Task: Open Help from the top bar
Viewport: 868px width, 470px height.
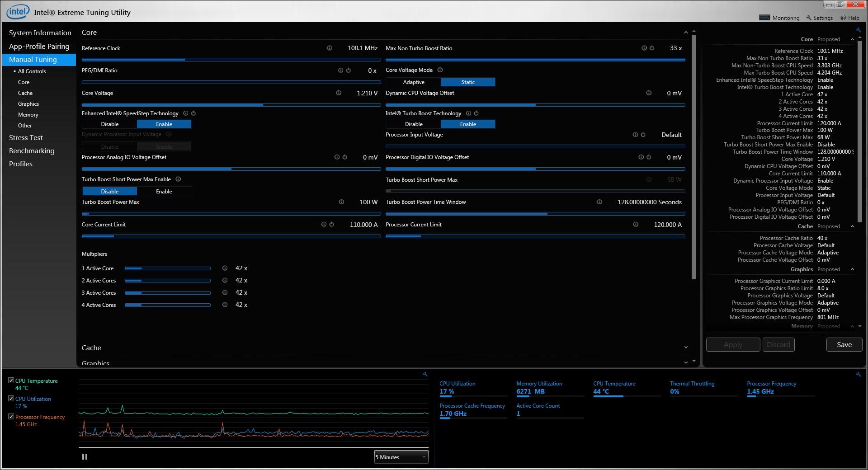Action: [850, 18]
